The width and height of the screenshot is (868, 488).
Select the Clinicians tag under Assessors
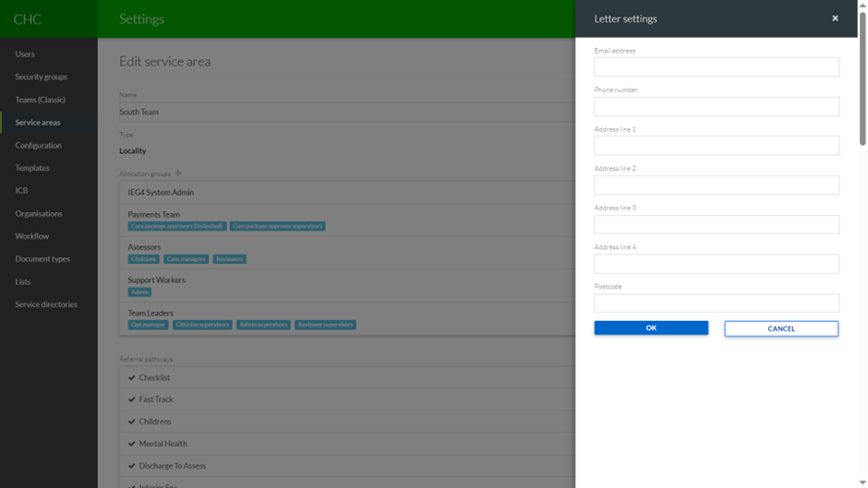pos(144,259)
